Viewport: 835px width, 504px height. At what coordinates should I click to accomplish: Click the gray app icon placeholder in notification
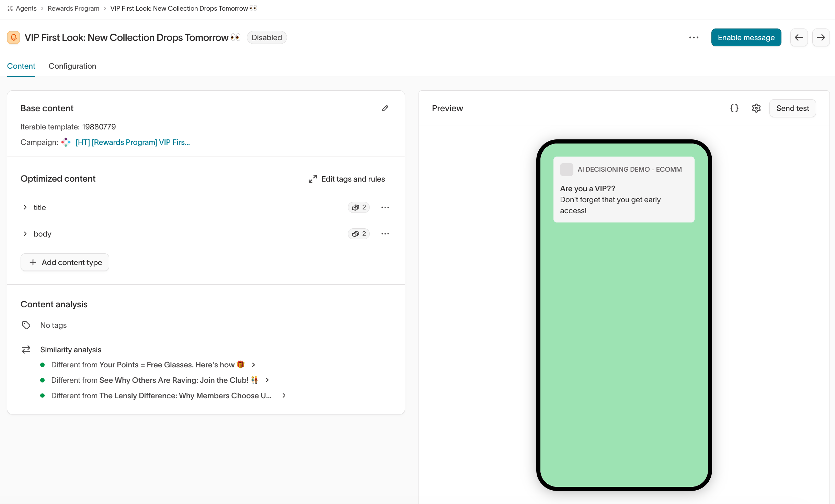coord(567,170)
